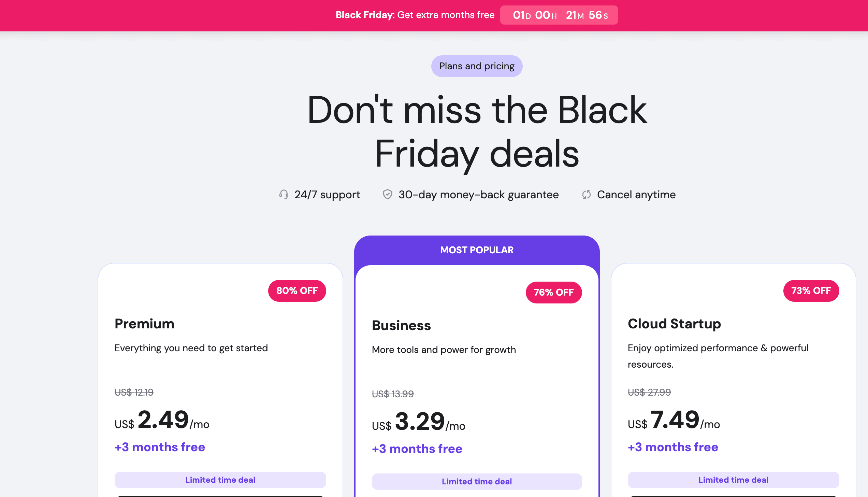The height and width of the screenshot is (497, 868).
Task: Expand Cloud Startup's +3 months free details
Action: point(672,447)
